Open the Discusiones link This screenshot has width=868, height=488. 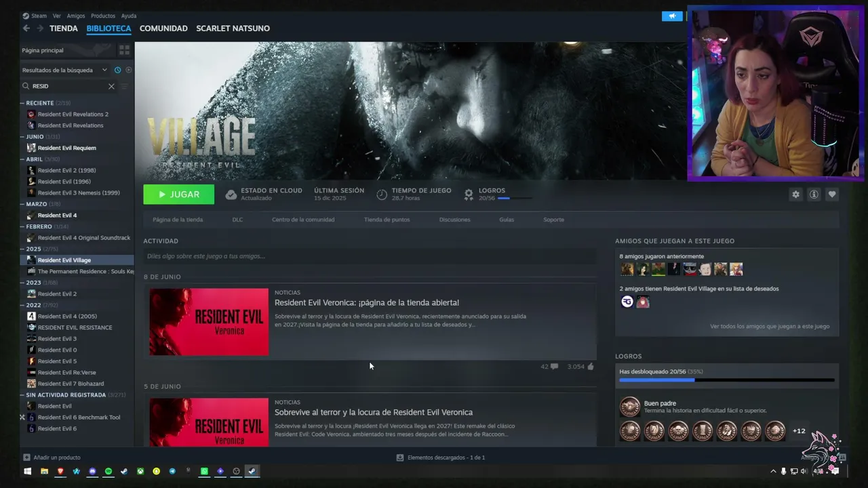pyautogui.click(x=454, y=220)
